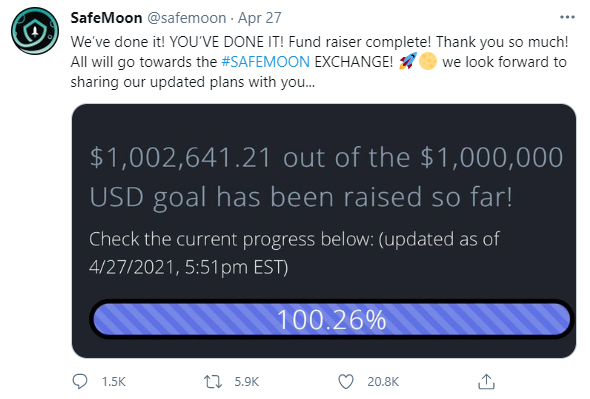Share the tweet via upload arrow icon

(486, 381)
